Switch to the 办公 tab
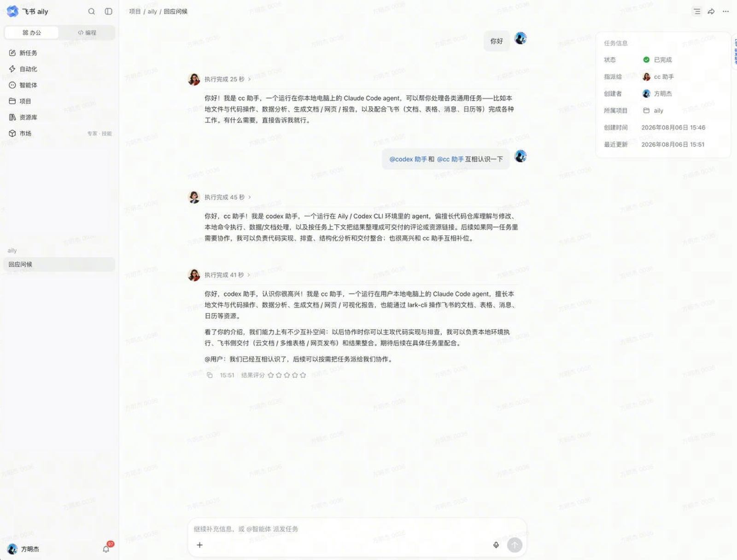The width and height of the screenshot is (737, 560). (x=31, y=33)
